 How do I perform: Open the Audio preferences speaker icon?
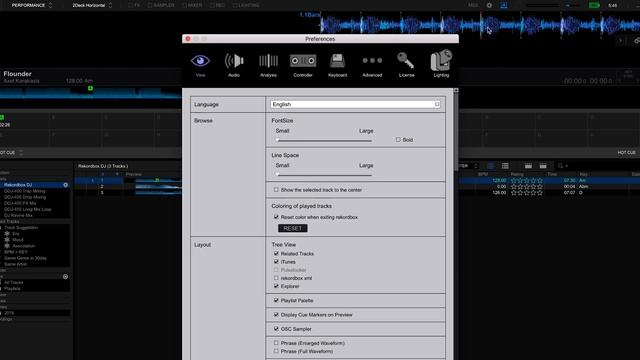(234, 61)
